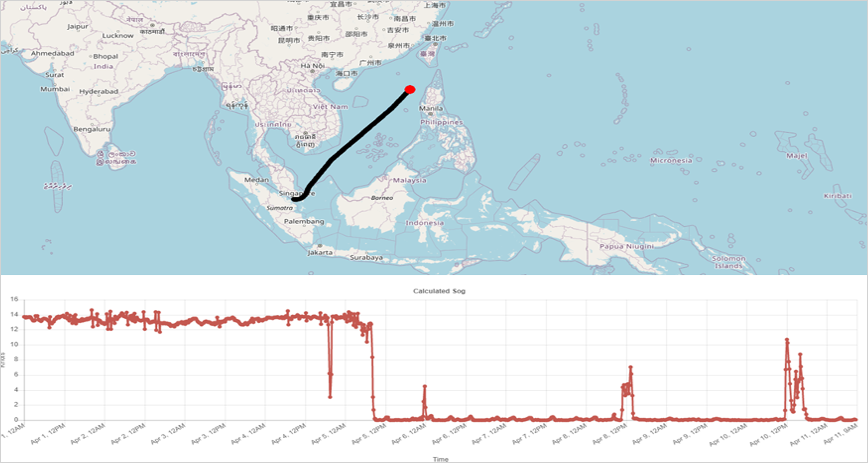Click the Apr 8 12PM speed spike peak
Image resolution: width=868 pixels, height=463 pixels.
click(x=630, y=367)
